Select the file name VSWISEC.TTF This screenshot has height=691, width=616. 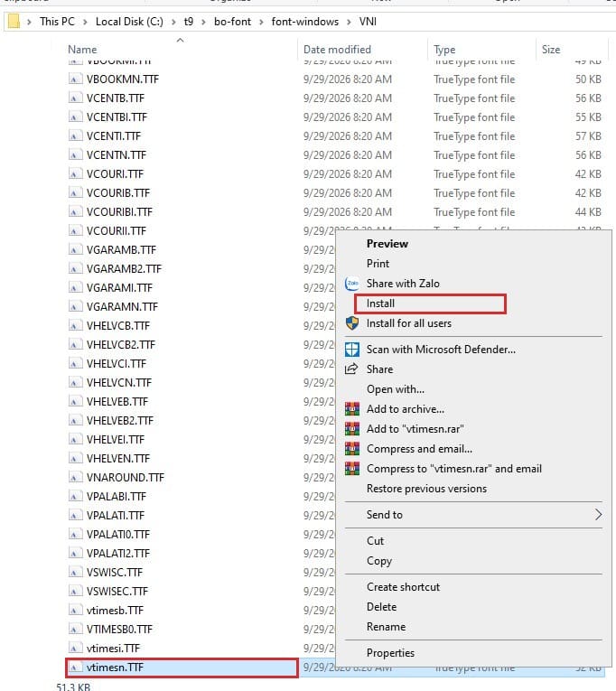coord(117,591)
